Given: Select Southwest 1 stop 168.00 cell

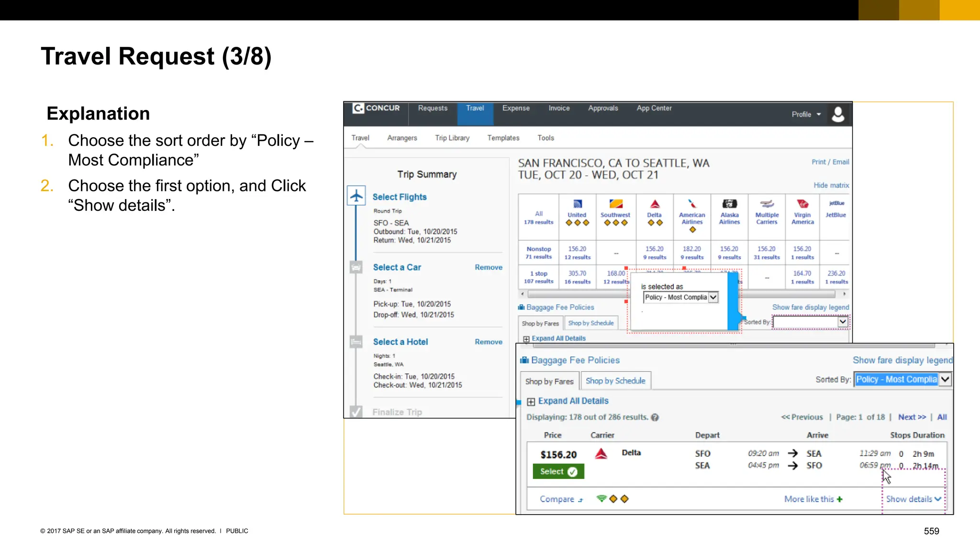Looking at the screenshot, I should 616,277.
